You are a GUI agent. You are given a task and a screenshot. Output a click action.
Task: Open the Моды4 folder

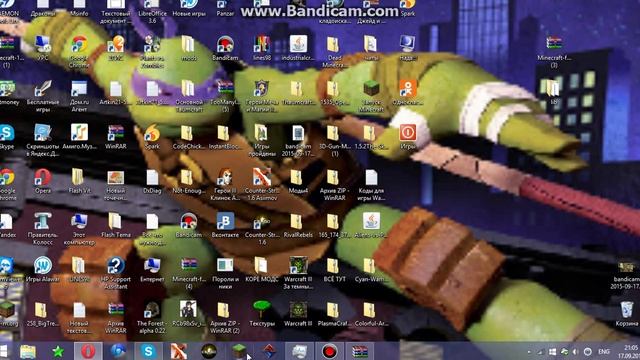(298, 181)
